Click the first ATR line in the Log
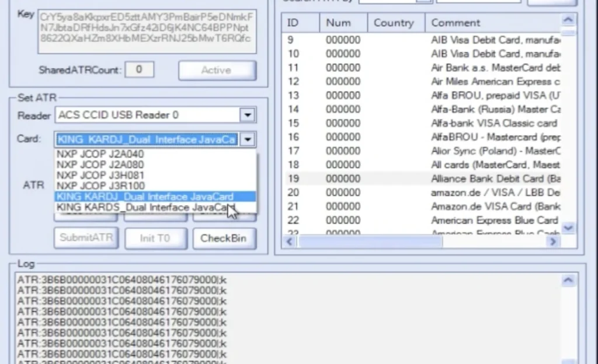The height and width of the screenshot is (364, 598). coord(121,280)
